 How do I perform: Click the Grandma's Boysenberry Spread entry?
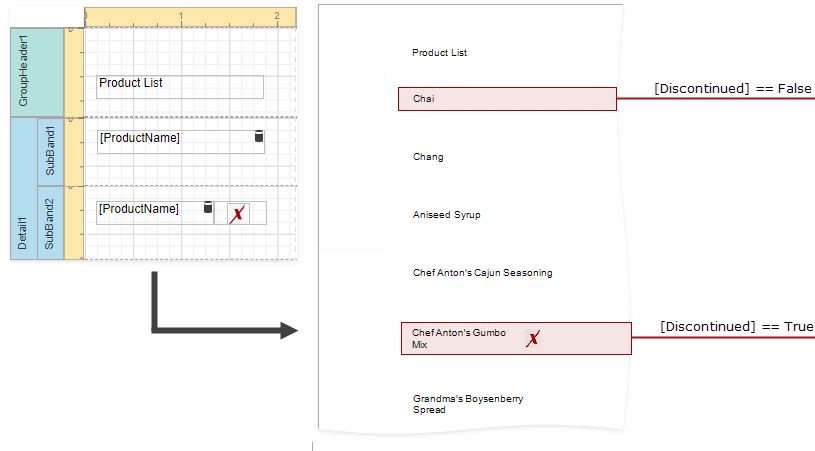point(468,404)
